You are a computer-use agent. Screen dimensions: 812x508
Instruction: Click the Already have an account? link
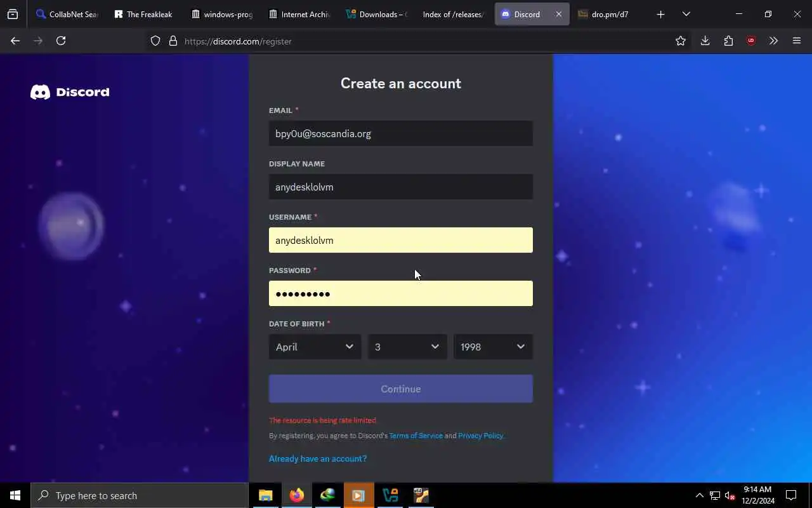[318, 458]
